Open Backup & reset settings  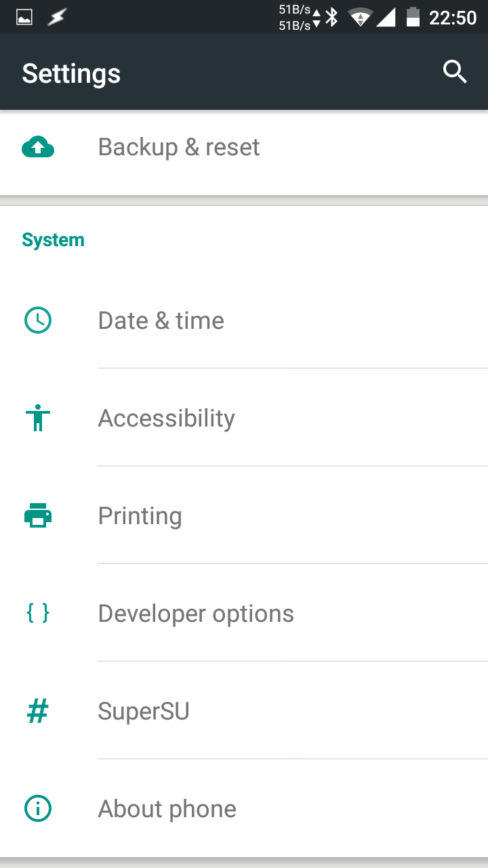(179, 147)
